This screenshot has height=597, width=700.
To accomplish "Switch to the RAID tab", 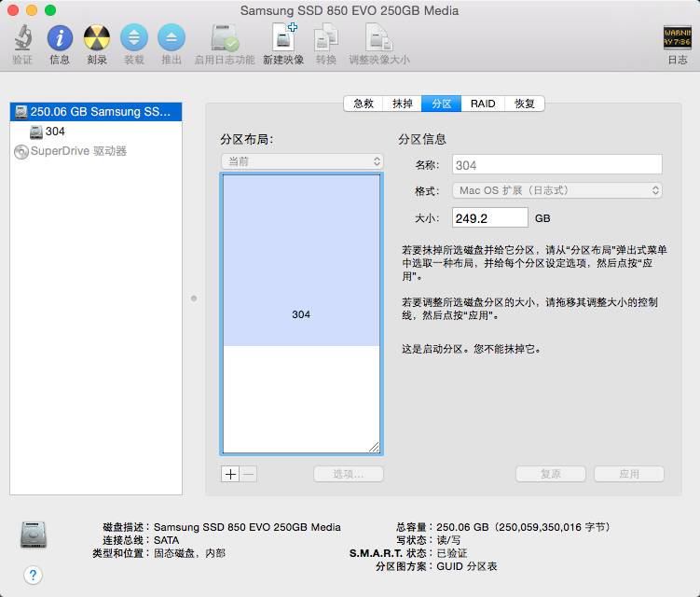I will (483, 104).
